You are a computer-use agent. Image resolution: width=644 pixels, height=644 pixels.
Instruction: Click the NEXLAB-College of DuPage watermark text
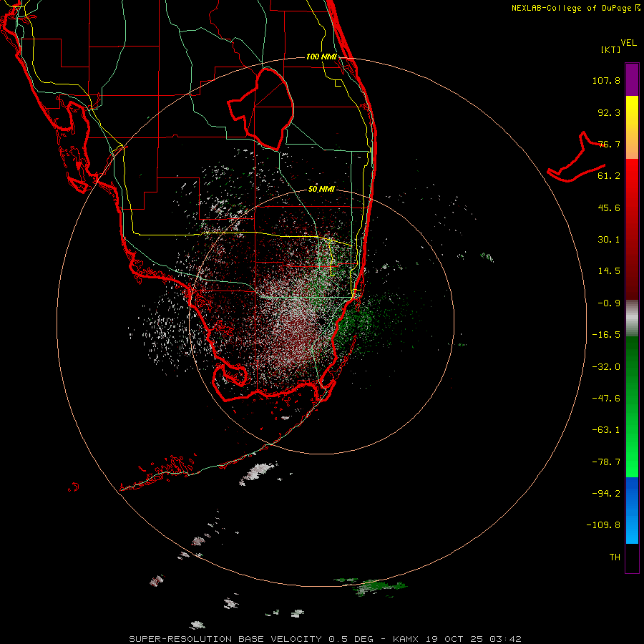575,8
